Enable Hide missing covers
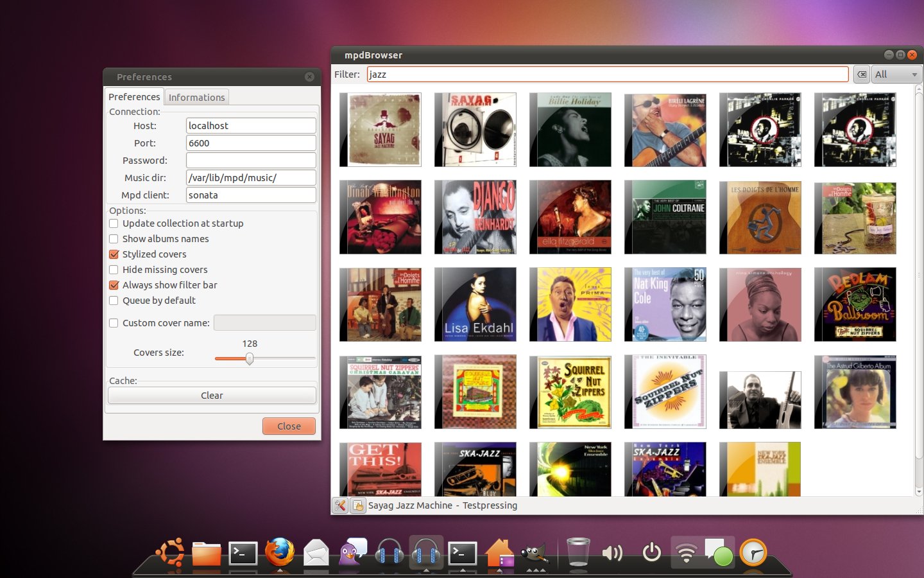Viewport: 924px width, 578px height. point(114,270)
